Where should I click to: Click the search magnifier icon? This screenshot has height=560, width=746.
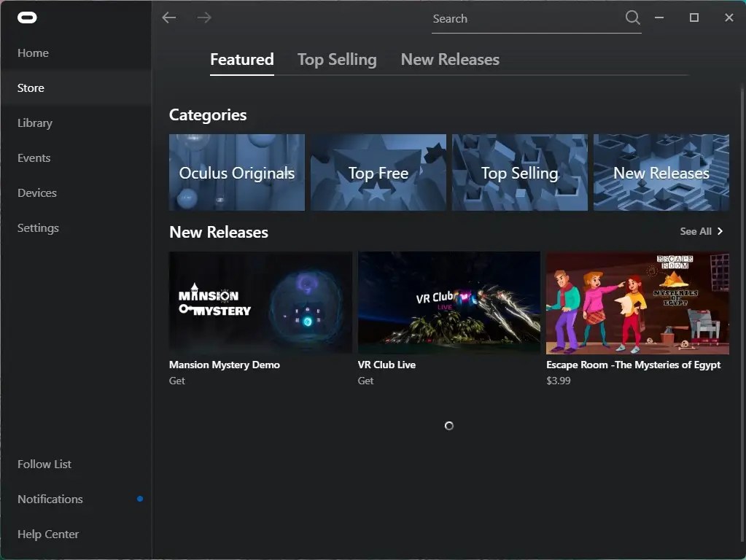[x=632, y=17]
